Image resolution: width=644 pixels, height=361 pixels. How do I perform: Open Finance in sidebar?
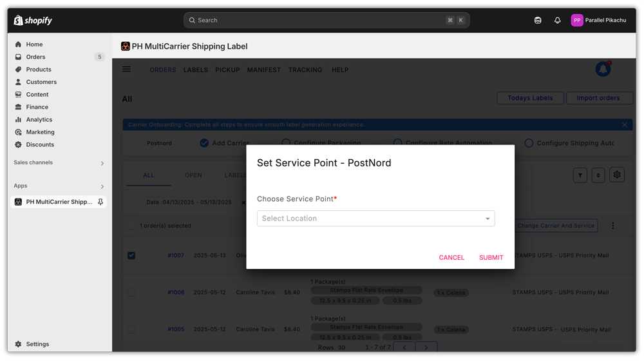click(37, 107)
